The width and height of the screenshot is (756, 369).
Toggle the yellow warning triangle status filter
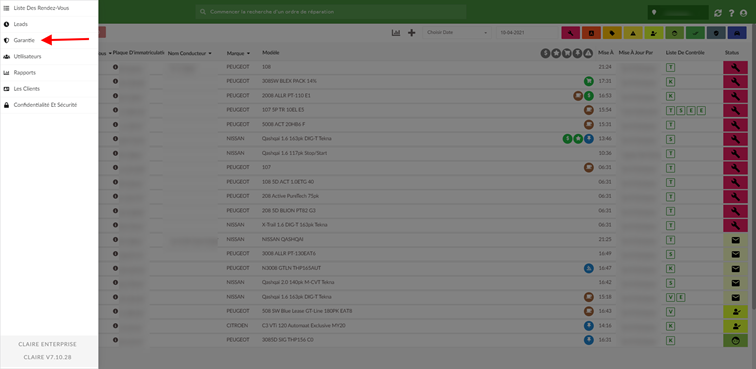pyautogui.click(x=633, y=33)
